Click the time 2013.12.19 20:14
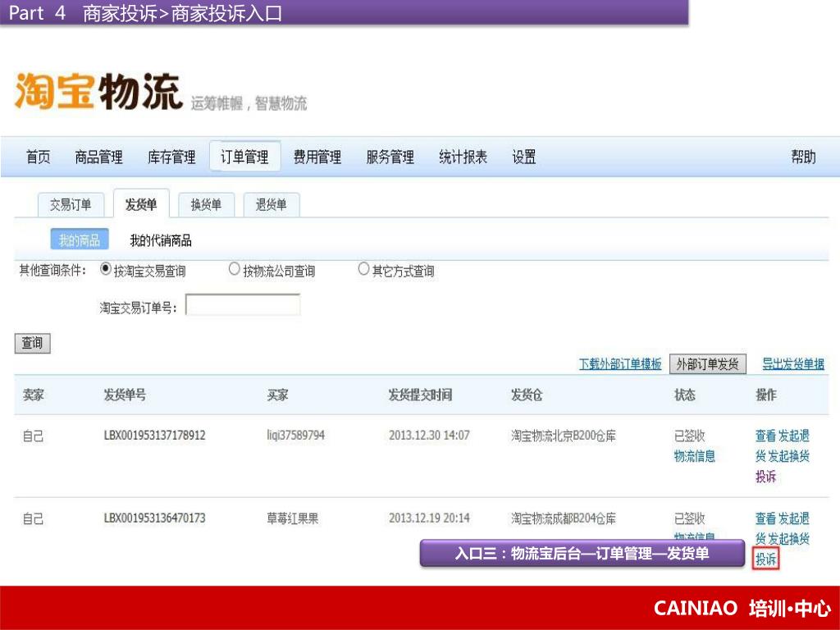The image size is (840, 630). pos(429,518)
